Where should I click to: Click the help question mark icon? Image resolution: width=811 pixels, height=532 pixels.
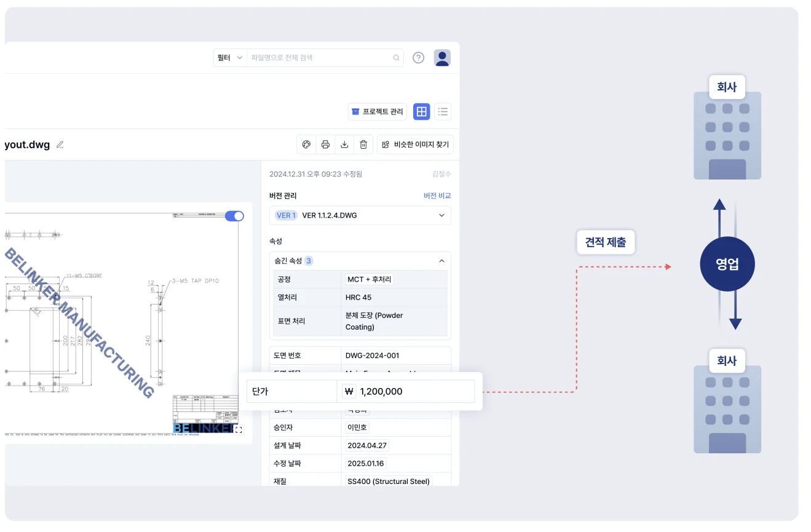pyautogui.click(x=418, y=58)
